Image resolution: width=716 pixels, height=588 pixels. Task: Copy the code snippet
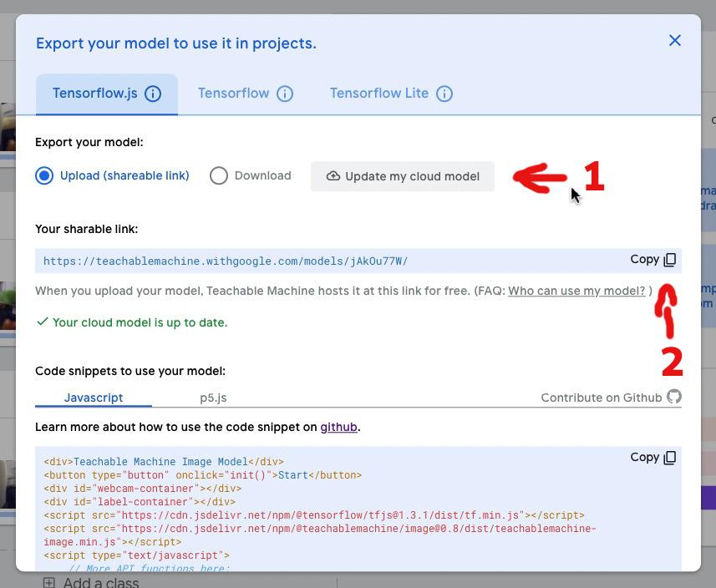pos(653,458)
